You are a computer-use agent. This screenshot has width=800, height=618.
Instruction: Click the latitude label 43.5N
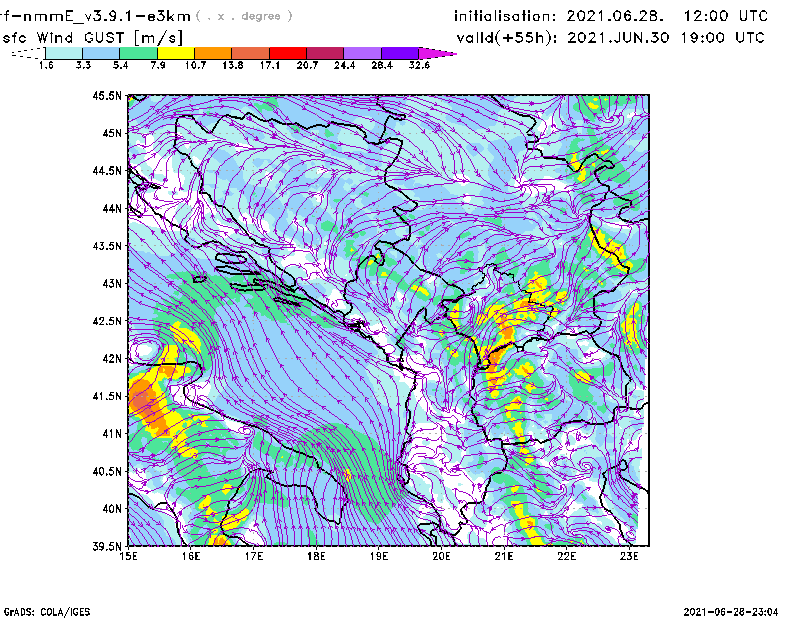(107, 246)
